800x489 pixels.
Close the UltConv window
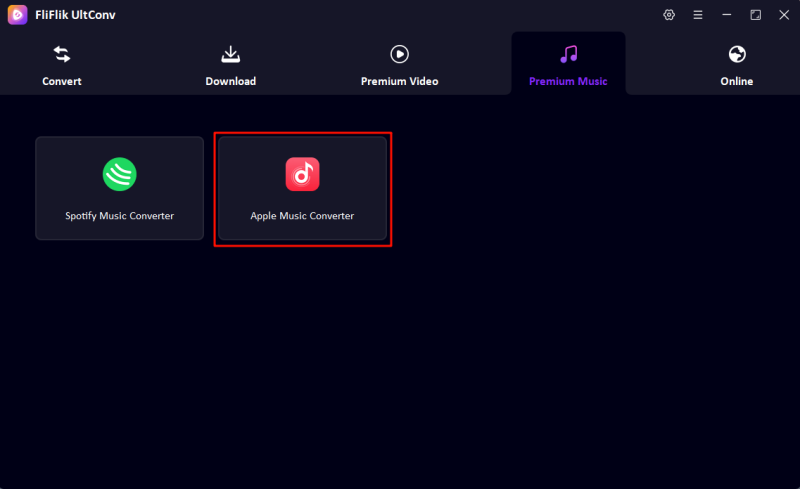pos(784,15)
